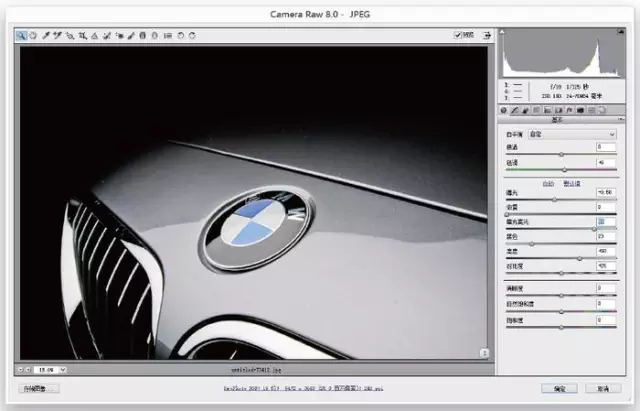
Task: Activate the Adjustment Brush tool
Action: (x=131, y=35)
